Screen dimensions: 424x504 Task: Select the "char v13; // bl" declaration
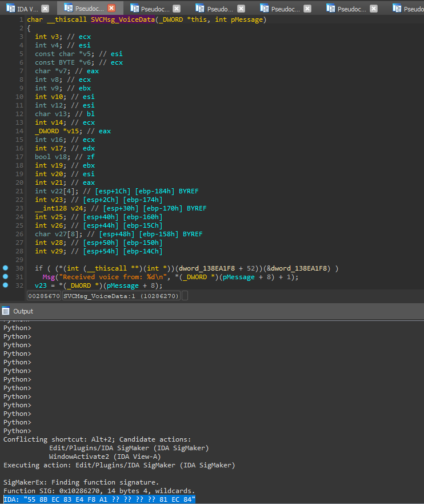(x=65, y=114)
